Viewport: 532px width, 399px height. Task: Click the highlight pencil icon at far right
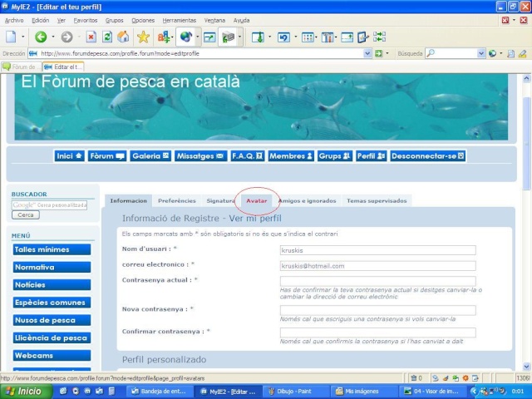pyautogui.click(x=523, y=53)
